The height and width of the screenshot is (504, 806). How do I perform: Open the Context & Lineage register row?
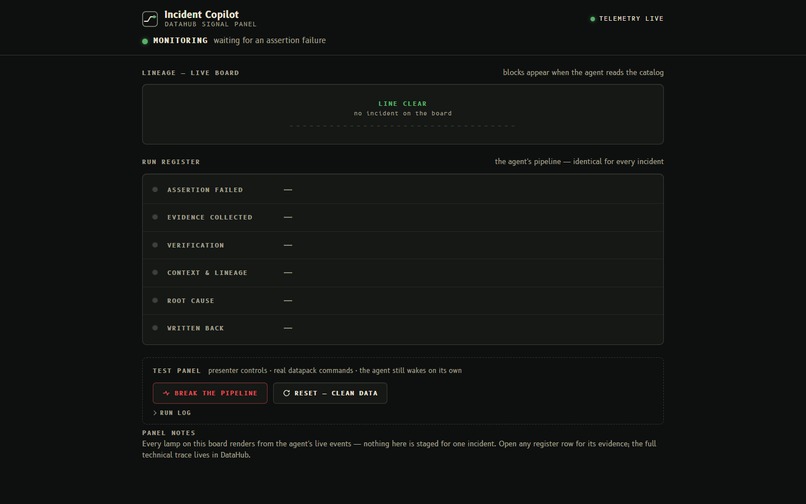point(402,273)
